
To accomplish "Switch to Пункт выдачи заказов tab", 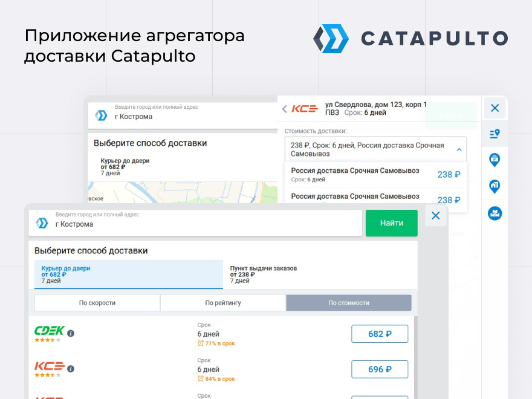I will tap(264, 274).
